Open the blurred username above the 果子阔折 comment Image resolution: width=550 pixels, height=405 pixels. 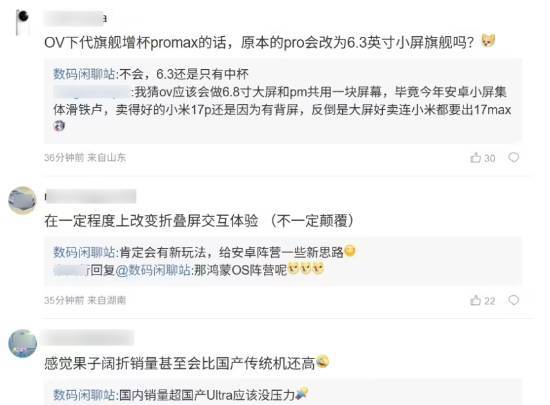click(x=89, y=338)
